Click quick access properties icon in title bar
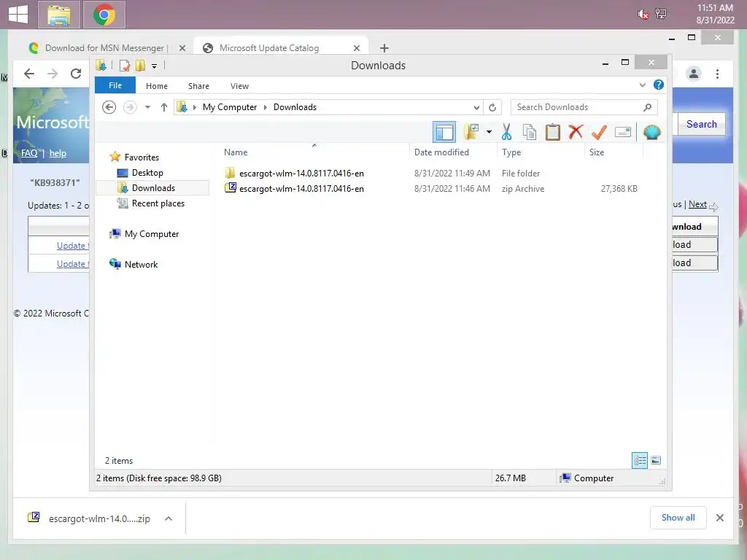747x560 pixels. point(125,65)
